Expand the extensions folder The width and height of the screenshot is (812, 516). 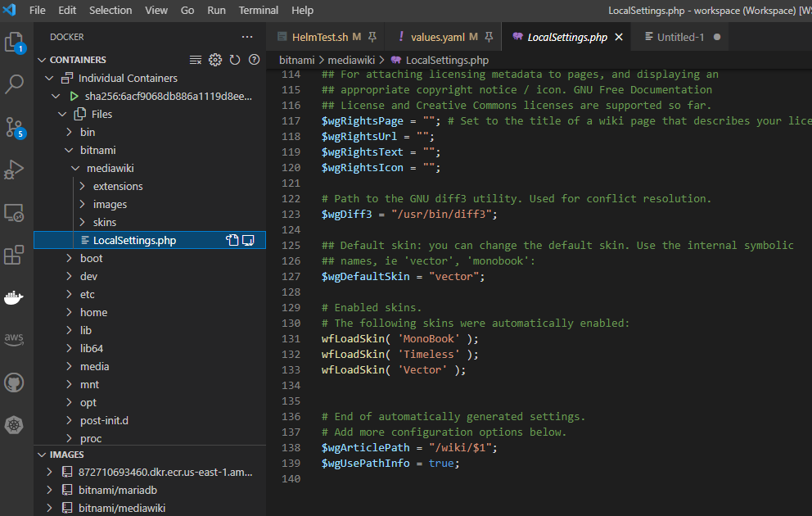[x=83, y=186]
